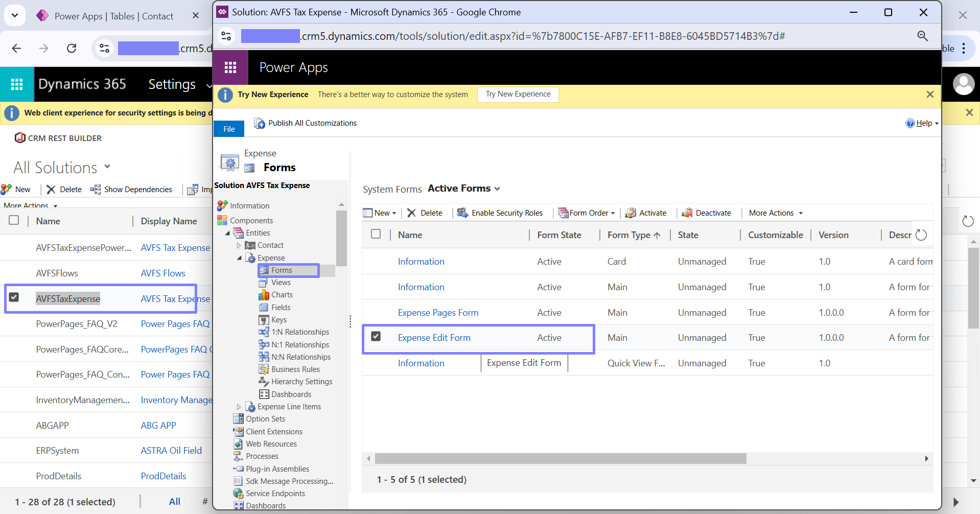Open the New form dropdown arrow
The image size is (980, 514).
point(394,213)
